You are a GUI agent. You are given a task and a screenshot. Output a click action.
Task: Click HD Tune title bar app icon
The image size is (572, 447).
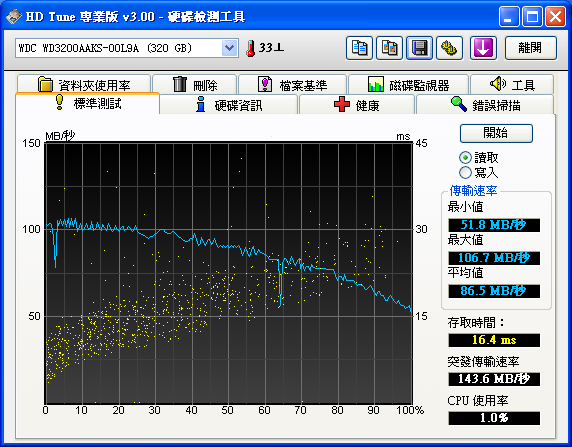pos(13,16)
